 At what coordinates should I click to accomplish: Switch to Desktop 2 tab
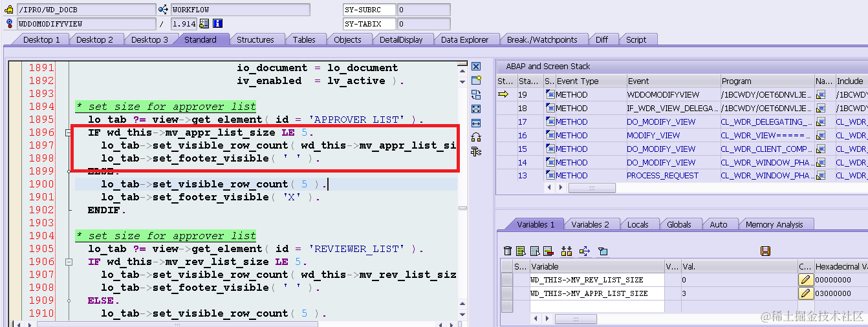point(94,39)
